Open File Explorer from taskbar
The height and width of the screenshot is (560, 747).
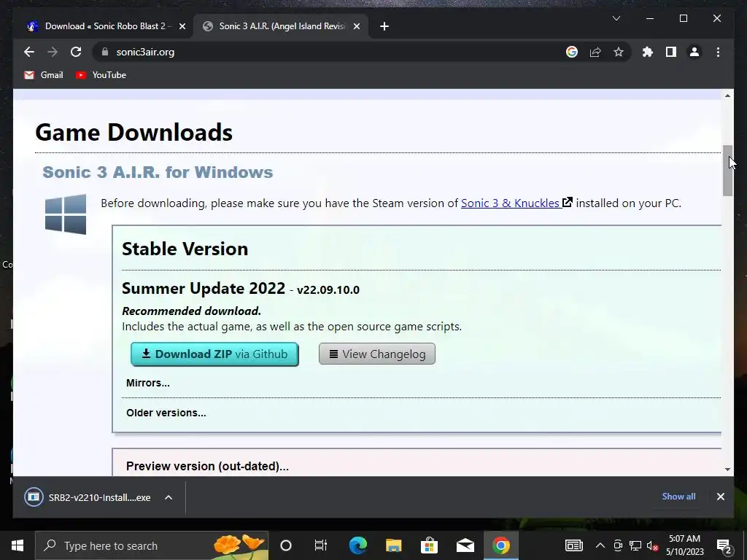coord(393,545)
